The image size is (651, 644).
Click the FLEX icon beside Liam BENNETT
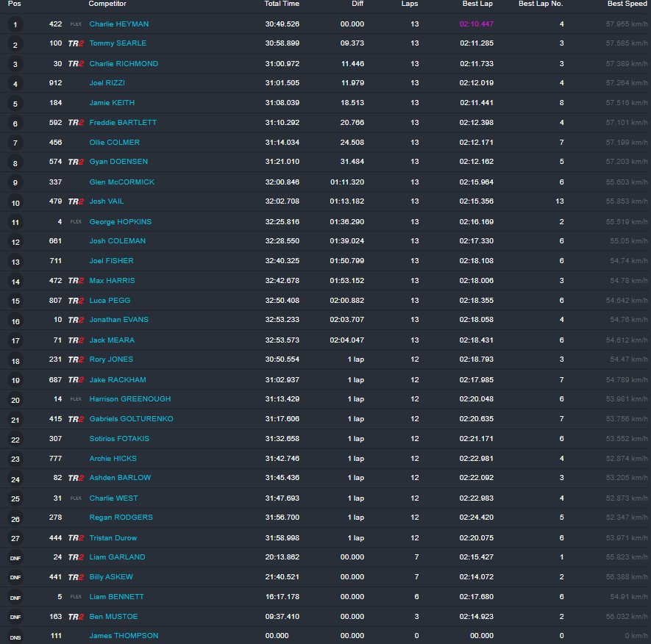(76, 597)
